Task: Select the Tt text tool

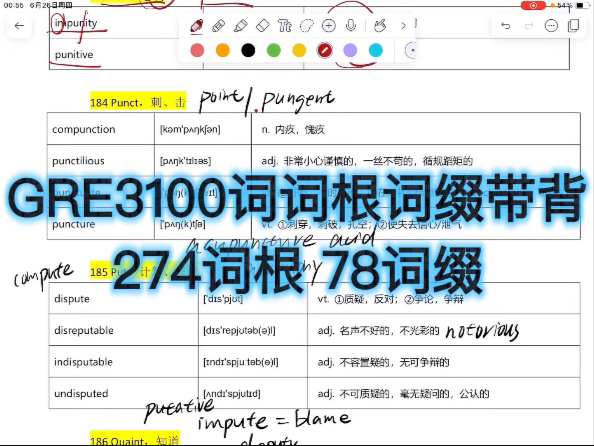Action: pyautogui.click(x=284, y=26)
